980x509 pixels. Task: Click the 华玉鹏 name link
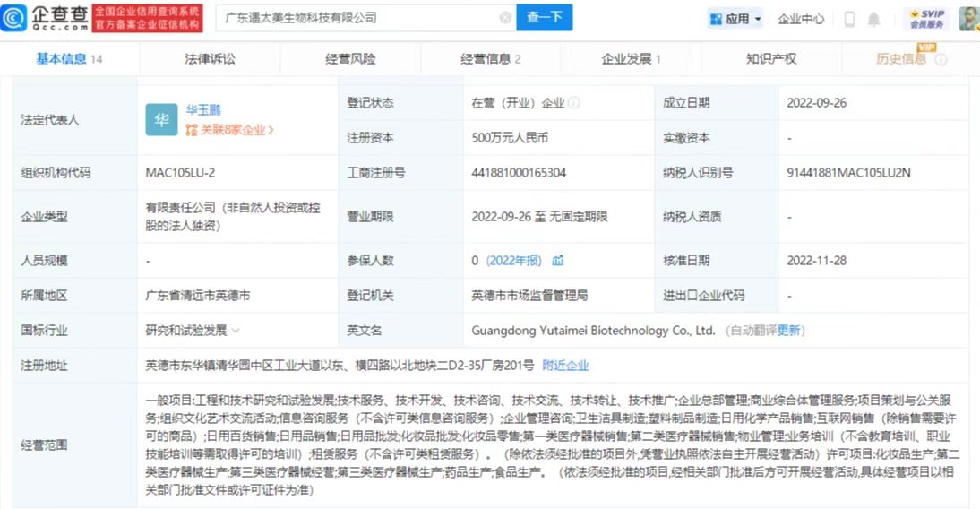point(202,110)
